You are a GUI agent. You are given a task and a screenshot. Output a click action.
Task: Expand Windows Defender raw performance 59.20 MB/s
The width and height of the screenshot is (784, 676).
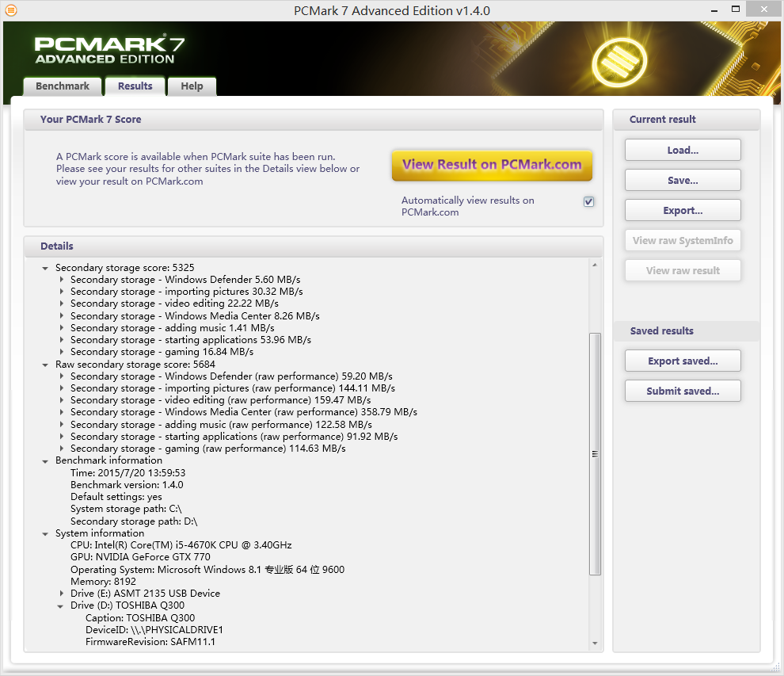click(62, 376)
